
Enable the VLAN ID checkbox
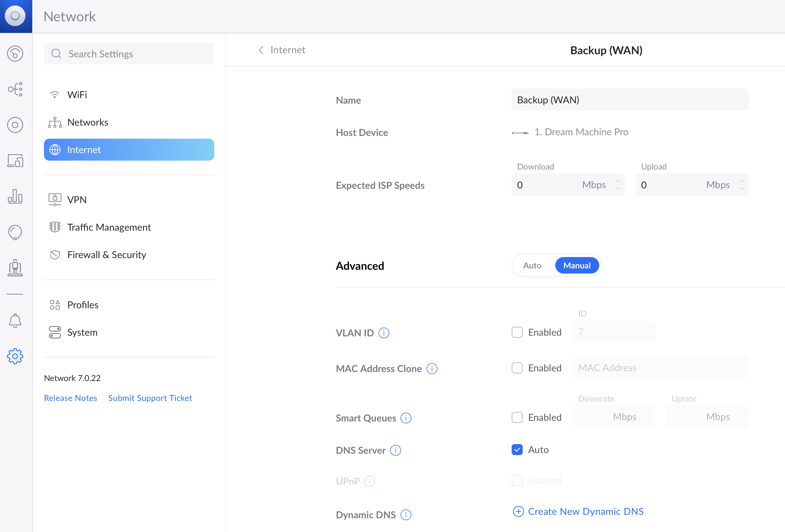517,332
